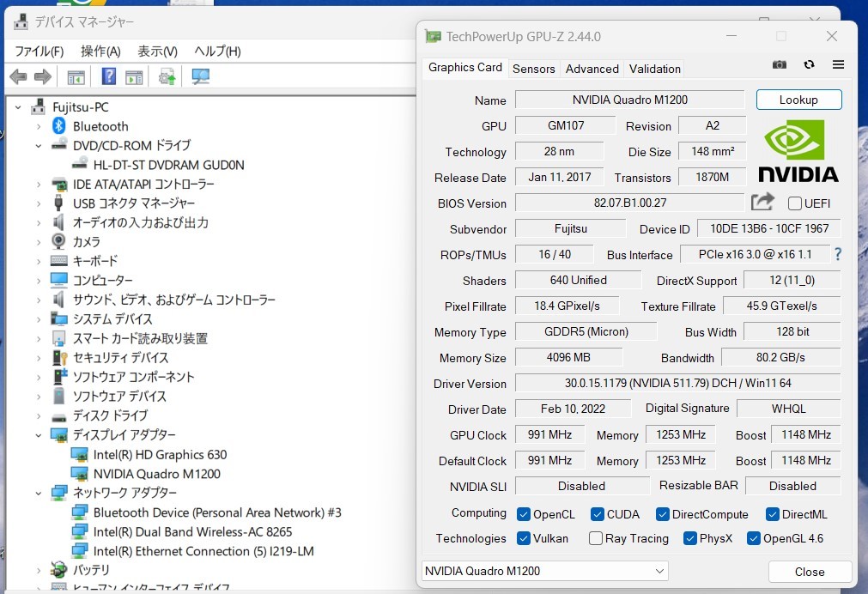The image size is (868, 594).
Task: Click the Device Manager forward arrow
Action: pyautogui.click(x=43, y=76)
